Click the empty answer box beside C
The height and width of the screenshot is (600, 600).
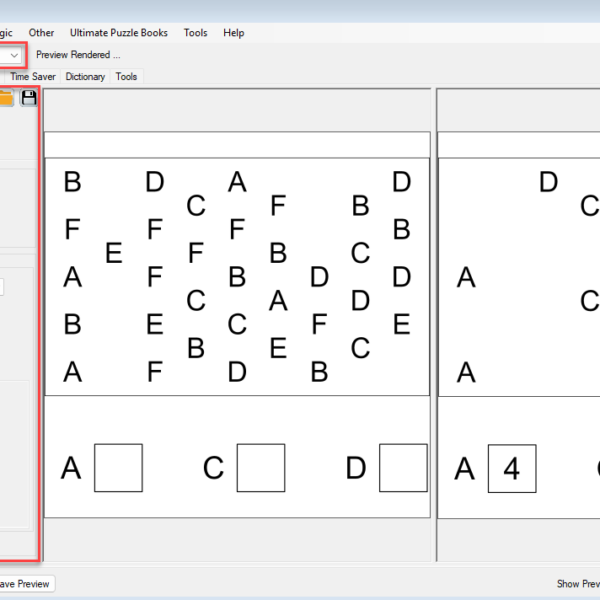coord(260,468)
